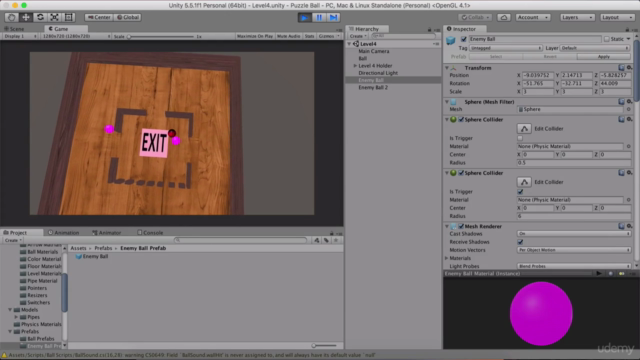The width and height of the screenshot is (640, 360).
Task: Open Transform component help icon
Action: (621, 68)
